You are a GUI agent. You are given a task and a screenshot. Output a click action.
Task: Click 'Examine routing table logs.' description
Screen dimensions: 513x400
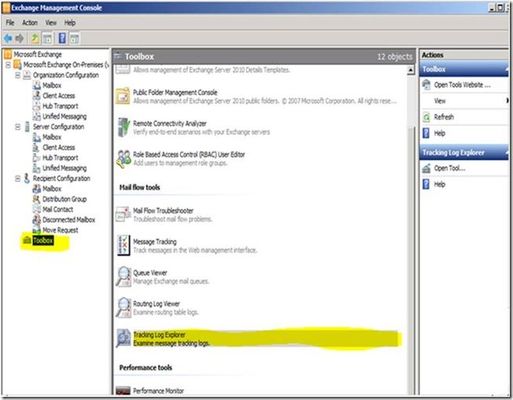click(166, 312)
